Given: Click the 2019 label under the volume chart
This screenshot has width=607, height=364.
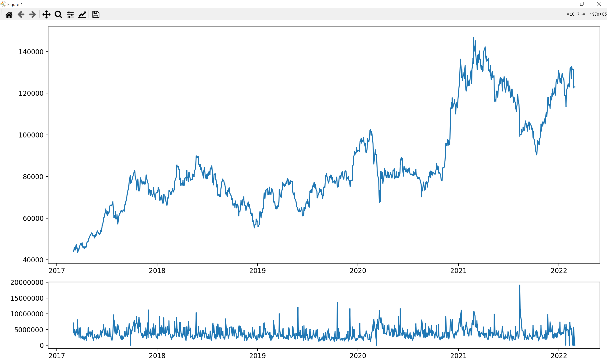Looking at the screenshot, I should click(257, 356).
